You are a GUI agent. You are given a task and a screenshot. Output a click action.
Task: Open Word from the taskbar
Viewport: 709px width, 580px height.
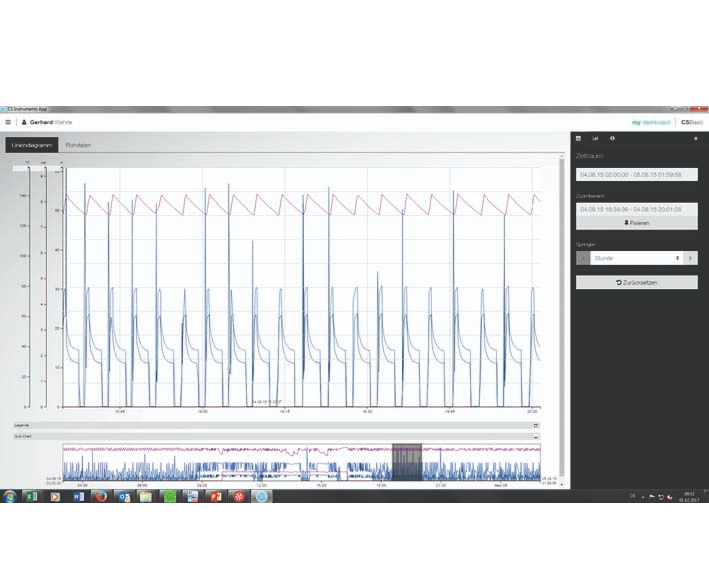click(78, 496)
